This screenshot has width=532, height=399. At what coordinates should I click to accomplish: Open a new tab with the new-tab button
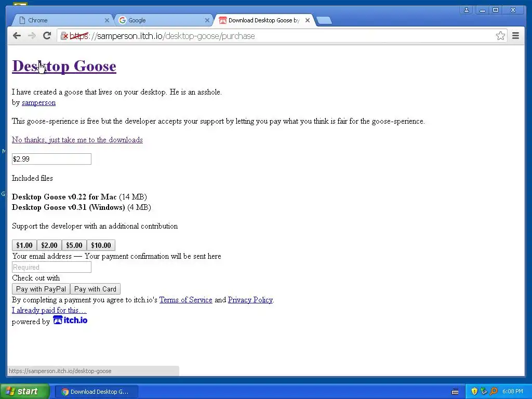(324, 21)
